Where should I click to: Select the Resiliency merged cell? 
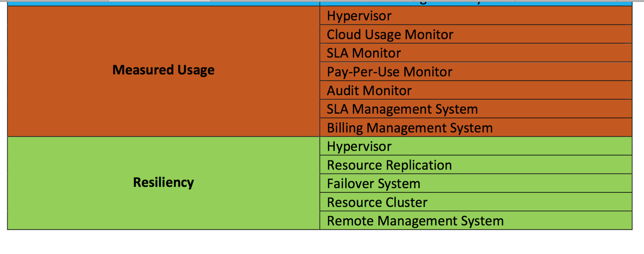(x=163, y=183)
